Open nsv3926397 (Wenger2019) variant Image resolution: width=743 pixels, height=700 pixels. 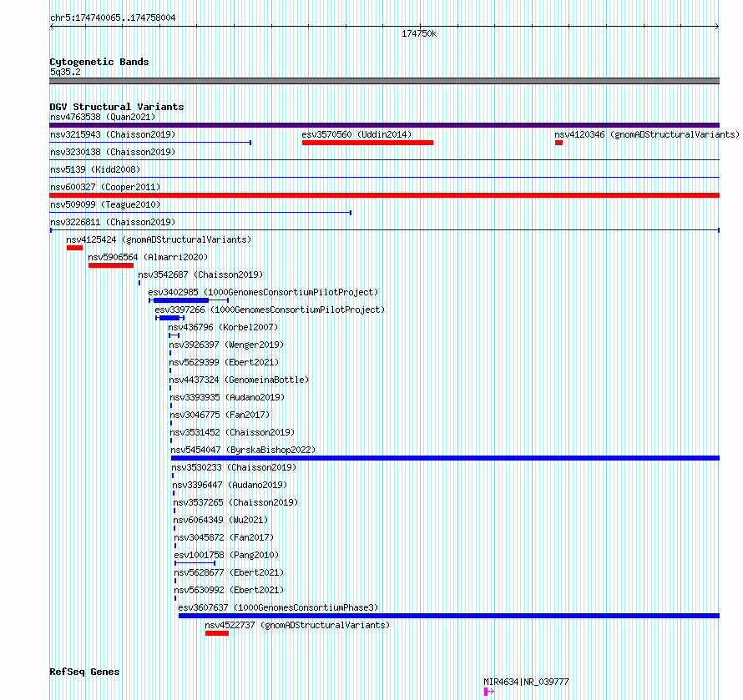click(226, 345)
